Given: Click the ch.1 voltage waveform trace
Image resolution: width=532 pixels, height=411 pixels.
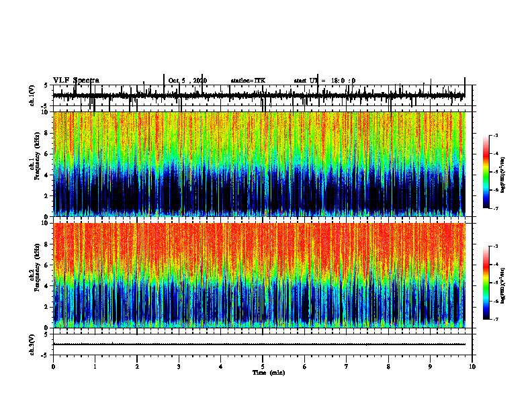Looking at the screenshot, I should tap(259, 95).
